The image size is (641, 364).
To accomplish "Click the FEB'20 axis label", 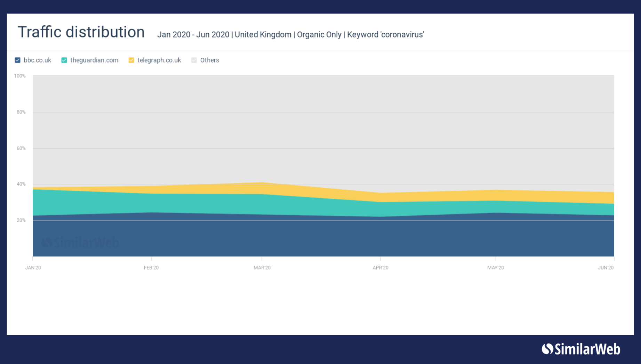I will [x=151, y=267].
